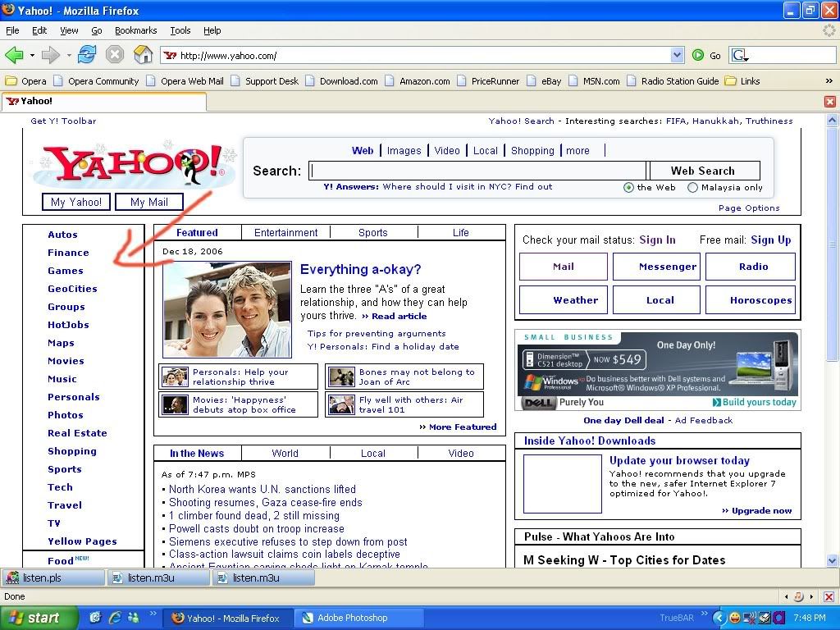Click the music note icon in status bar
The width and height of the screenshot is (840, 630).
(798, 596)
